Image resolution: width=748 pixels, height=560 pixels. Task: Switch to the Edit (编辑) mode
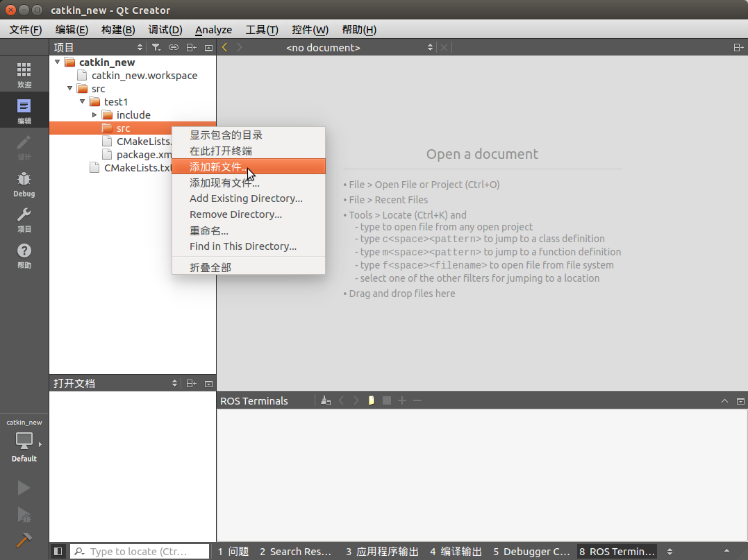24,111
